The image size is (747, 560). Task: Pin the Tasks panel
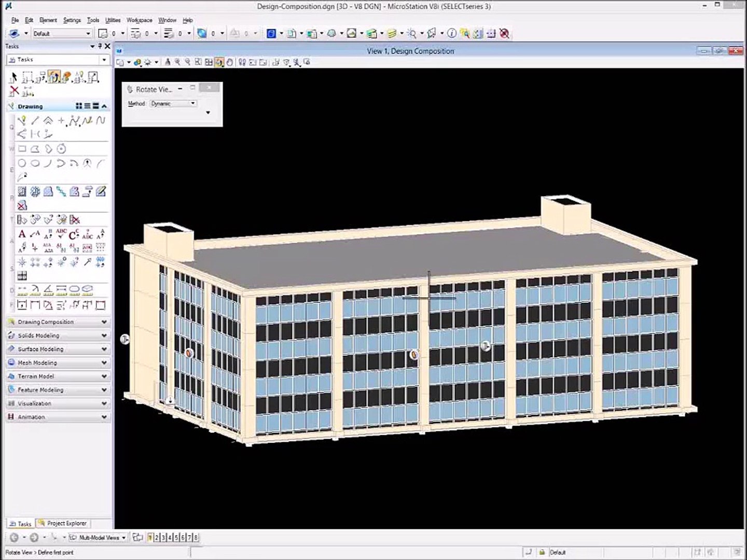click(100, 46)
